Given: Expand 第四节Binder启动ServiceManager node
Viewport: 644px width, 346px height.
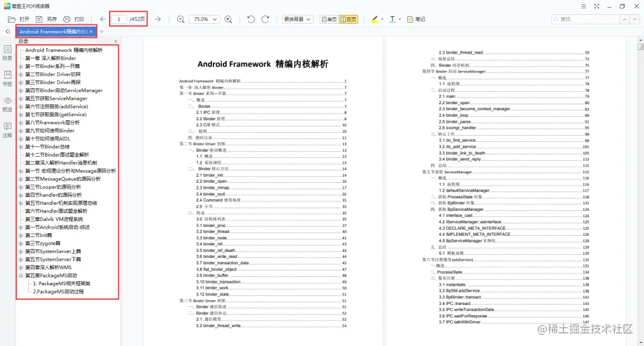Looking at the screenshot, I should 20,91.
